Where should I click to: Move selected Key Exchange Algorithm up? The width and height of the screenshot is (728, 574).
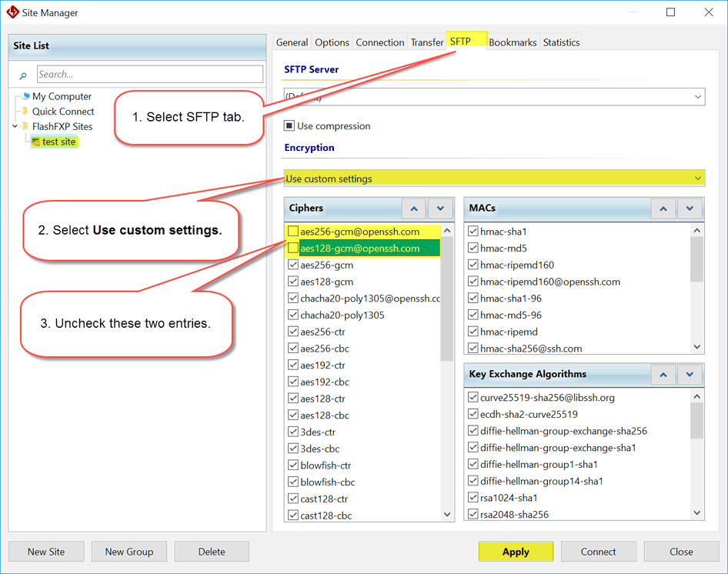(x=663, y=374)
